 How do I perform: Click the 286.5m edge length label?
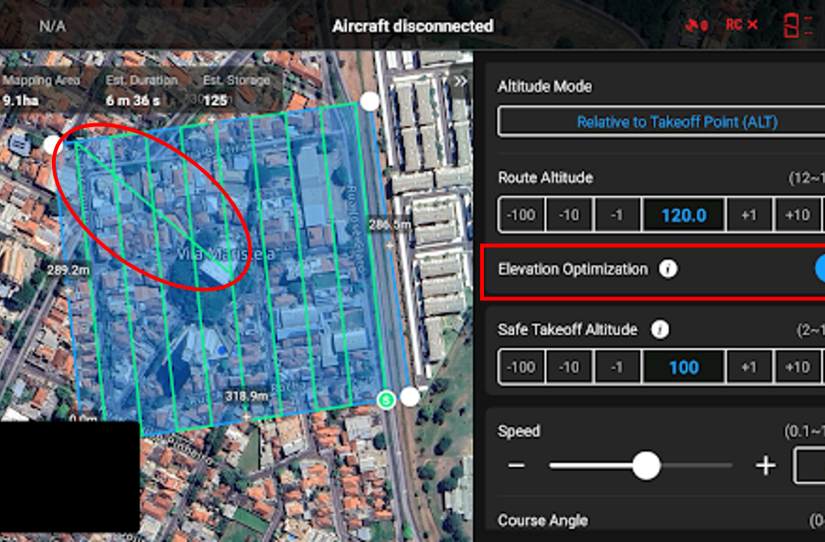point(389,225)
